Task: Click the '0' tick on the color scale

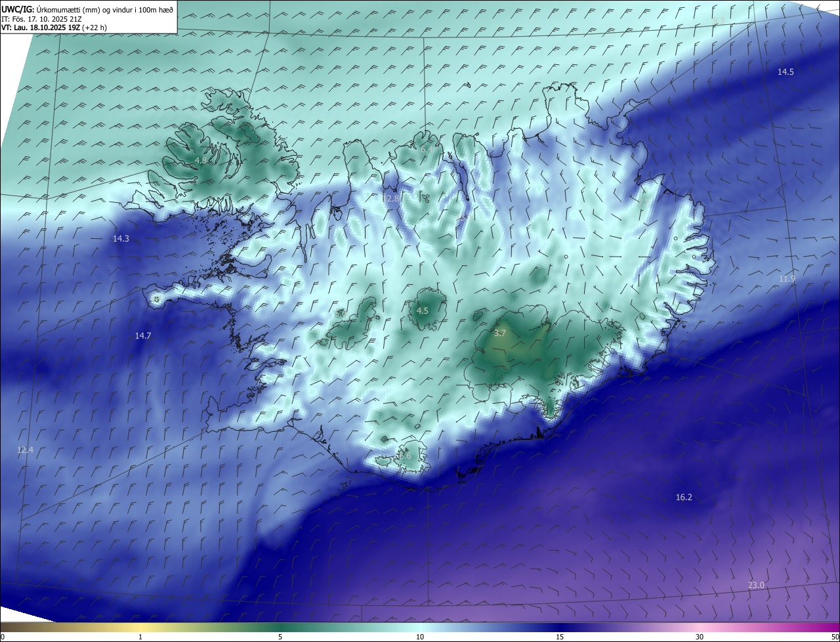Action: [x=3, y=637]
